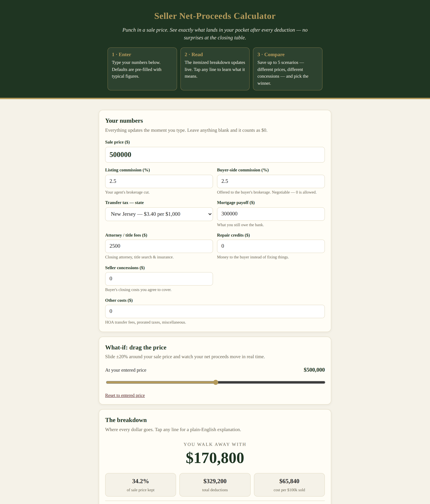Click 'Your agent's brokerage cut.' hint

(x=127, y=192)
